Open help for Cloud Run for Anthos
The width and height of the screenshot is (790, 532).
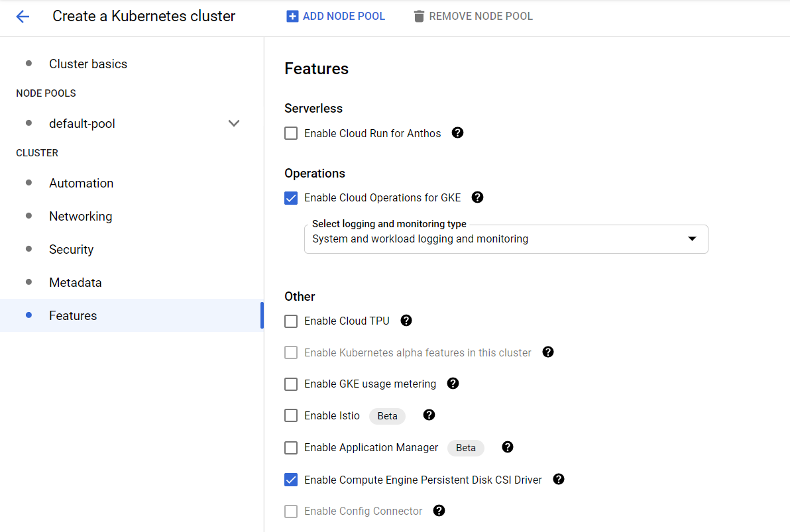tap(457, 133)
